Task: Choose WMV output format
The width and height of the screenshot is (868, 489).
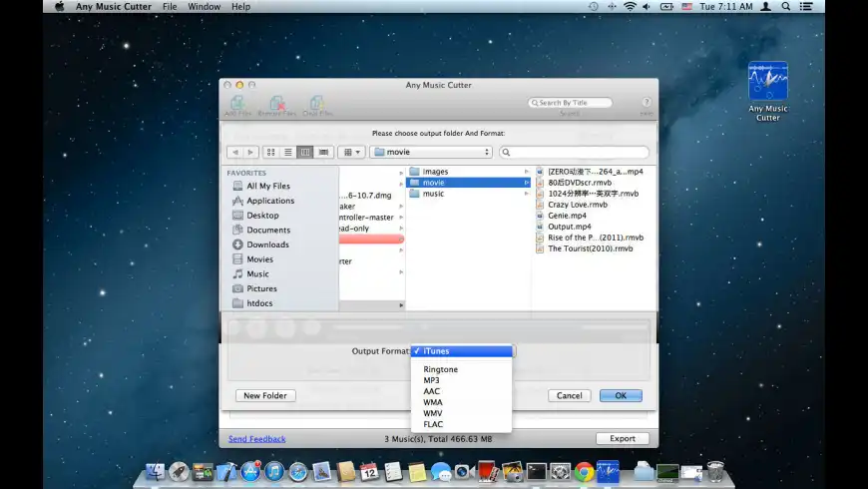Action: point(462,413)
